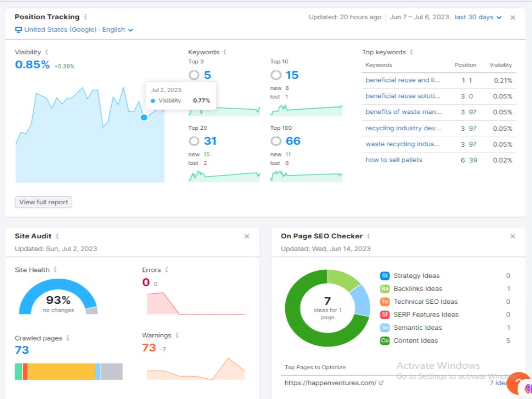Click the Keywords info icon

tap(225, 52)
